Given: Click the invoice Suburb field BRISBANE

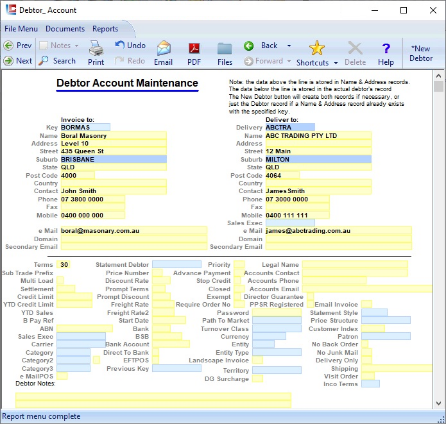Looking at the screenshot, I should (114, 159).
